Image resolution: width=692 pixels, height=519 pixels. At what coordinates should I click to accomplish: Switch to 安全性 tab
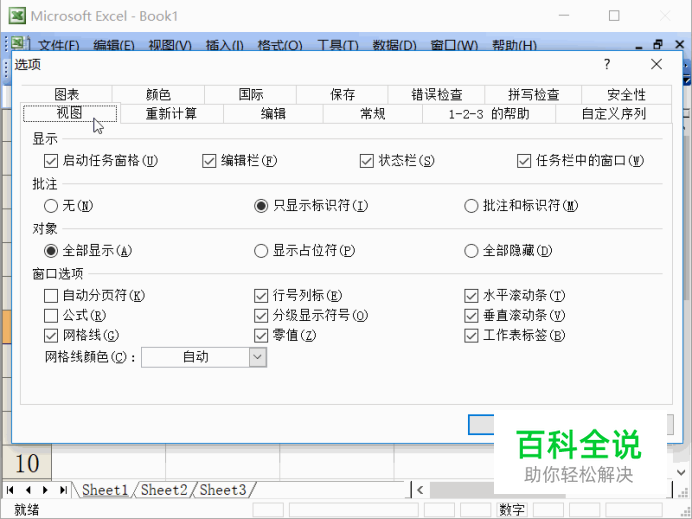627,94
